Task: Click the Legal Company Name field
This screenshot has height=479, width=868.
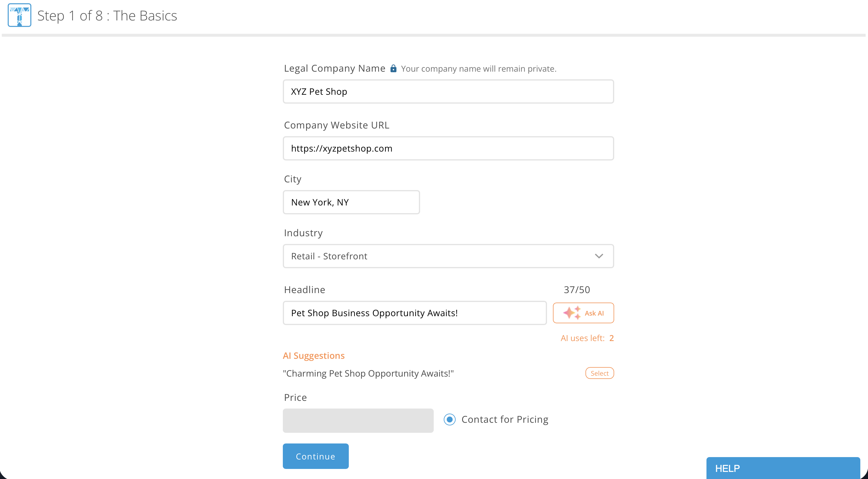Action: (448, 92)
